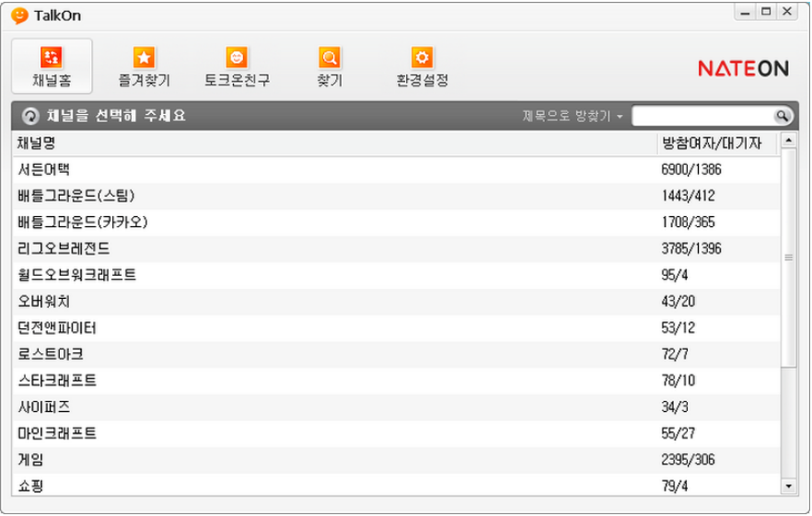Select the 사이퍼즈 channel
Viewport: 812px width, 516px height.
[x=396, y=407]
